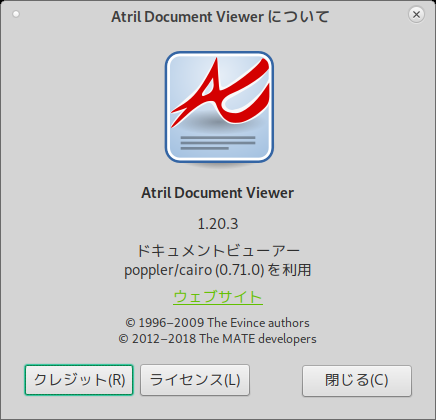Click the poppler/cairo backend text
Image resolution: width=436 pixels, height=420 pixels.
click(x=168, y=270)
